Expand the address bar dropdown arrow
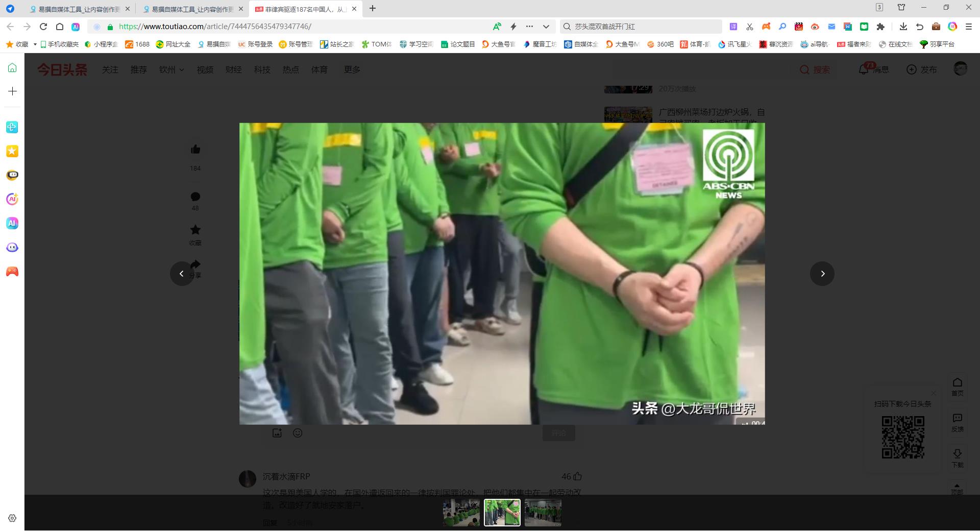The height and width of the screenshot is (531, 980). tap(546, 27)
